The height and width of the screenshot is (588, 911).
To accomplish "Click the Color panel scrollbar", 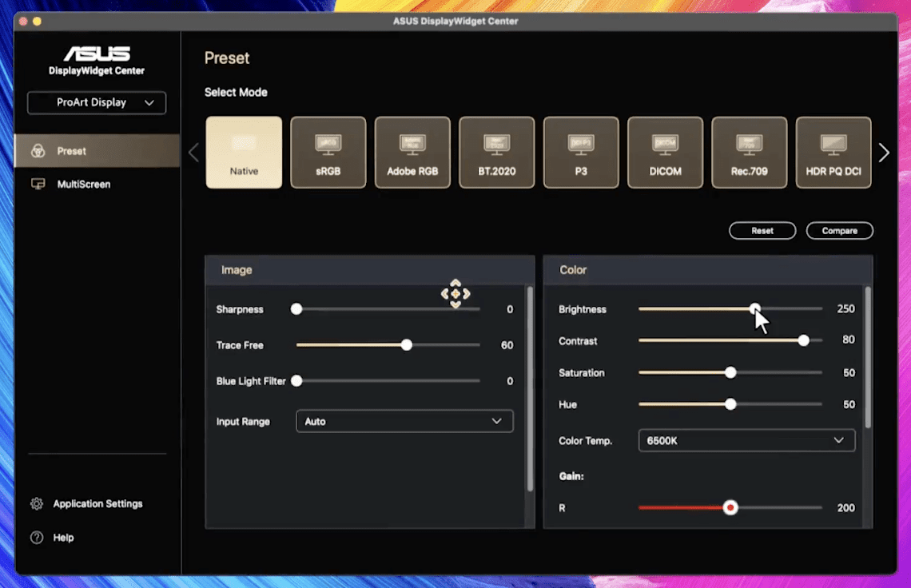I will [x=868, y=357].
